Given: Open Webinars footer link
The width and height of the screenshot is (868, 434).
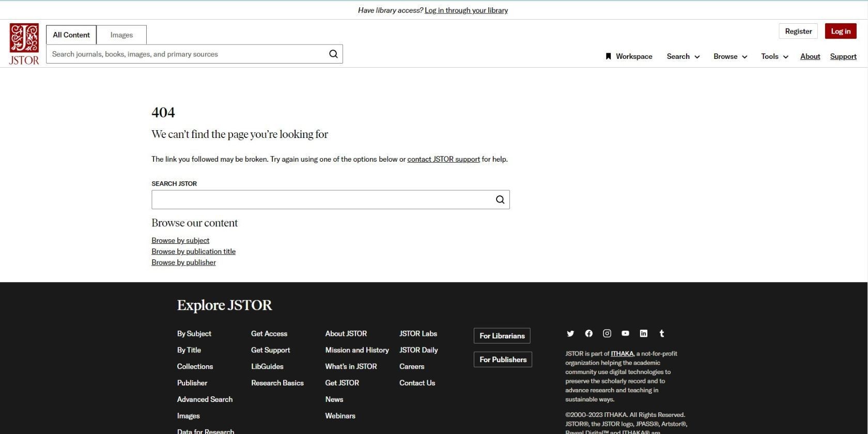Looking at the screenshot, I should [x=340, y=416].
